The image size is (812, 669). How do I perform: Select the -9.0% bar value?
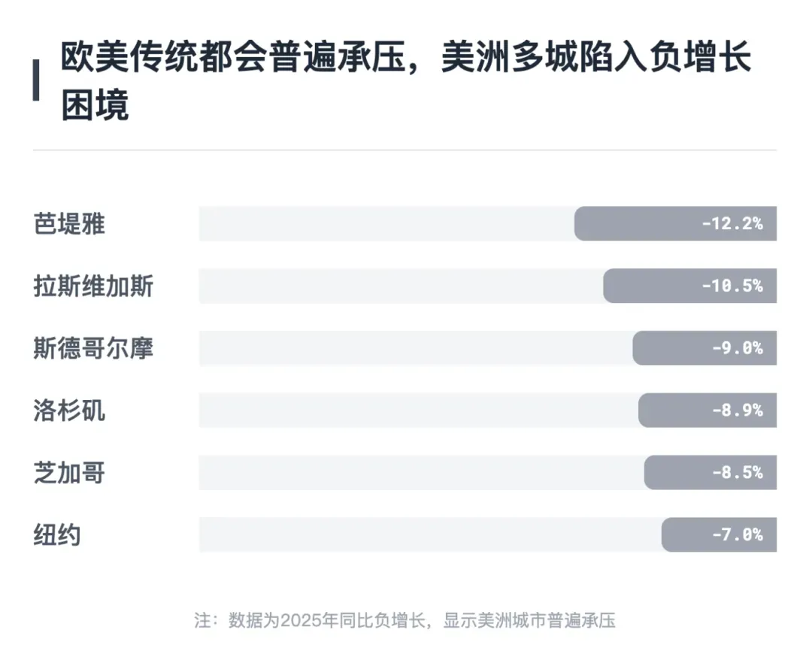tap(704, 348)
